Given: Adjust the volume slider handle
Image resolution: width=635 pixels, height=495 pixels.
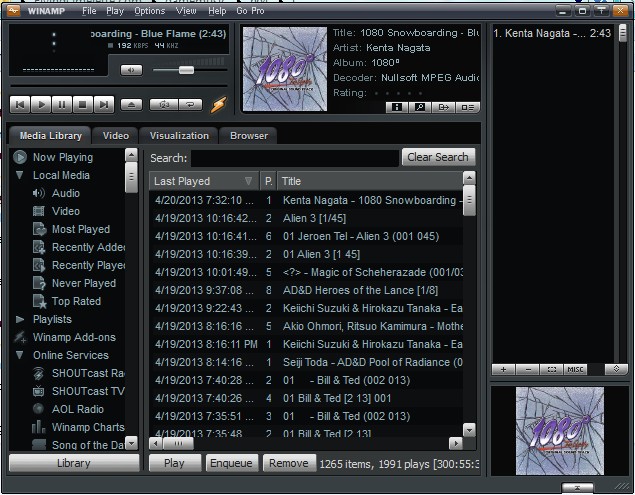Looking at the screenshot, I should (186, 70).
